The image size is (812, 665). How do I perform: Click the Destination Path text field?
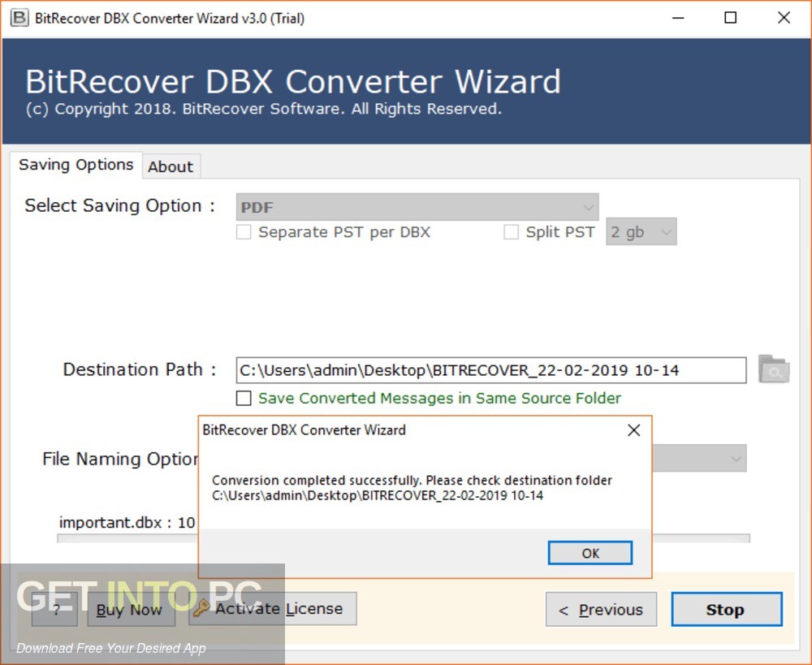[491, 370]
